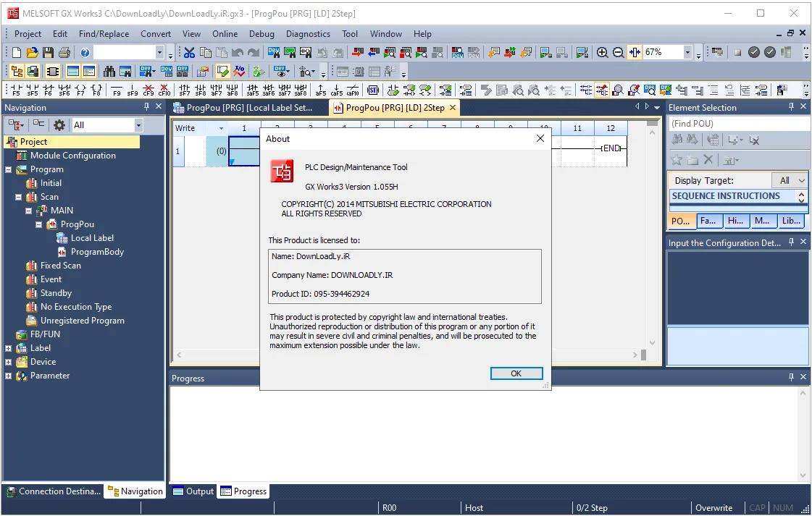Click the New project icon
The height and width of the screenshot is (516, 812).
click(x=16, y=52)
